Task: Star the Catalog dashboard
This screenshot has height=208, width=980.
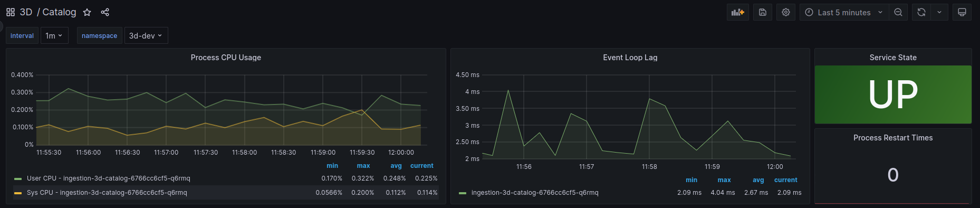Action: coord(87,12)
